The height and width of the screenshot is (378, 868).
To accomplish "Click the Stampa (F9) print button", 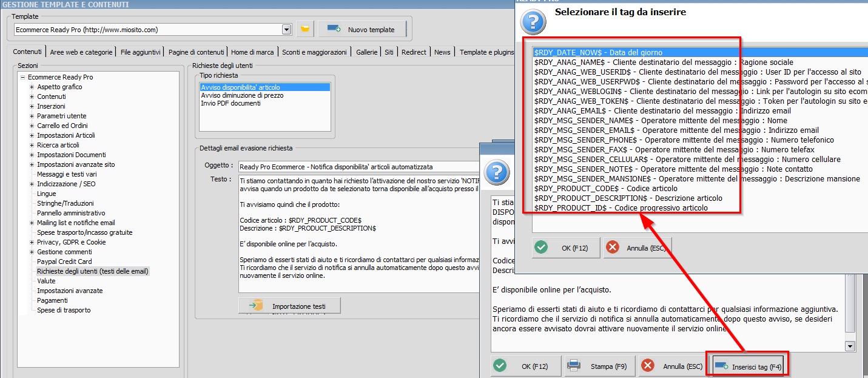I will [599, 366].
